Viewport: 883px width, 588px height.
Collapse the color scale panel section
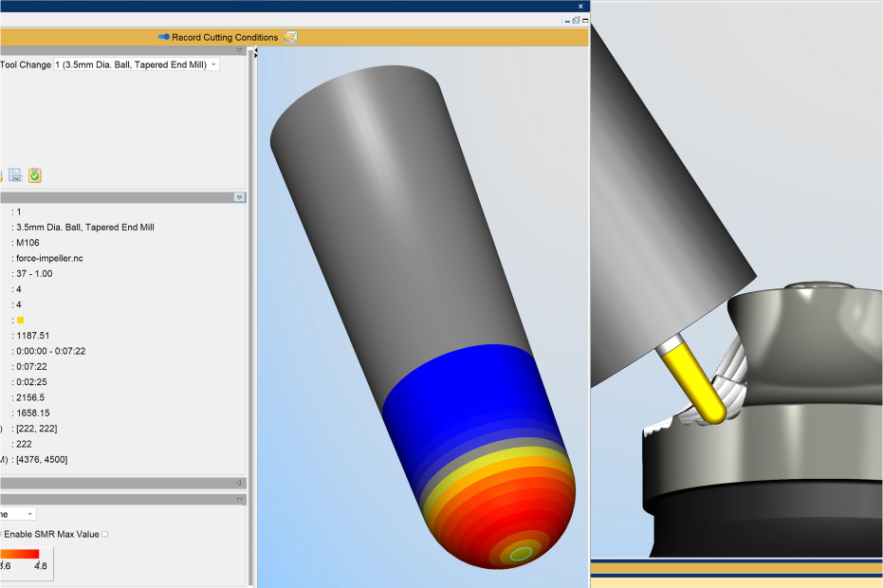pyautogui.click(x=239, y=500)
